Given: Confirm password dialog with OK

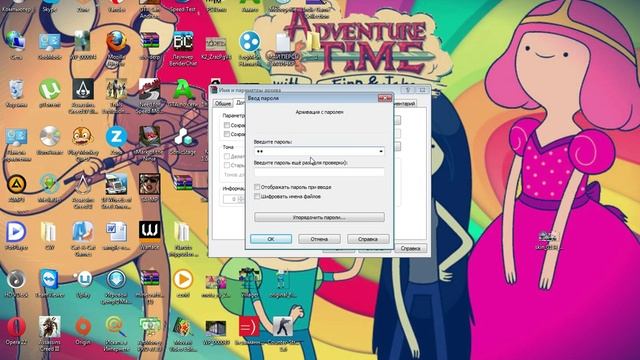Looking at the screenshot, I should point(271,239).
